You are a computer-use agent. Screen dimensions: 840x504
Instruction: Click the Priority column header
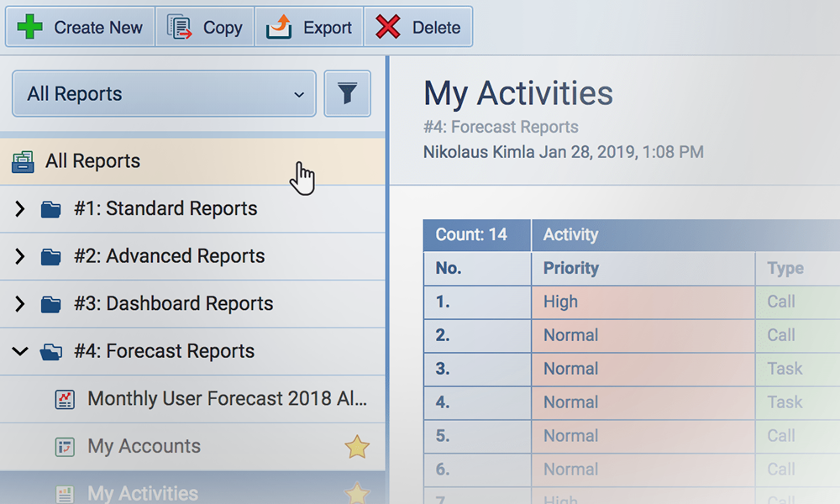pyautogui.click(x=571, y=269)
